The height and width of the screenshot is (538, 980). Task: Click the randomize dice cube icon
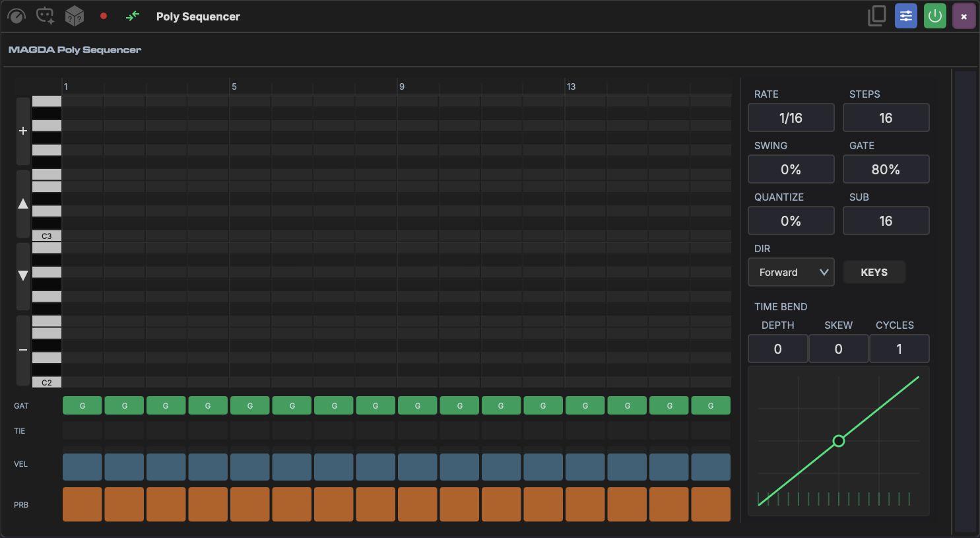point(75,16)
